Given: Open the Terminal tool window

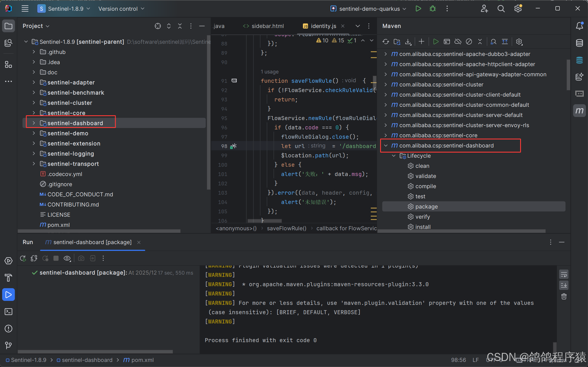Looking at the screenshot, I should pos(8,312).
